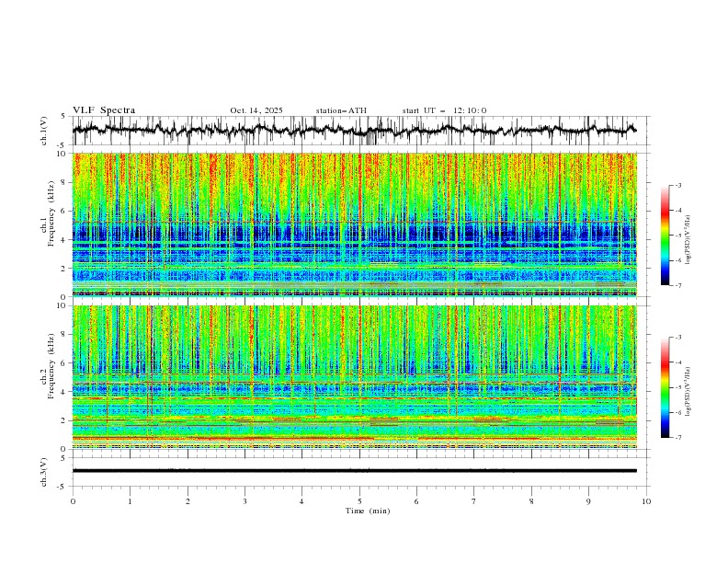The width and height of the screenshot is (728, 563).
Task: Click the "-3" tick on upper color bar
Action: [x=678, y=185]
